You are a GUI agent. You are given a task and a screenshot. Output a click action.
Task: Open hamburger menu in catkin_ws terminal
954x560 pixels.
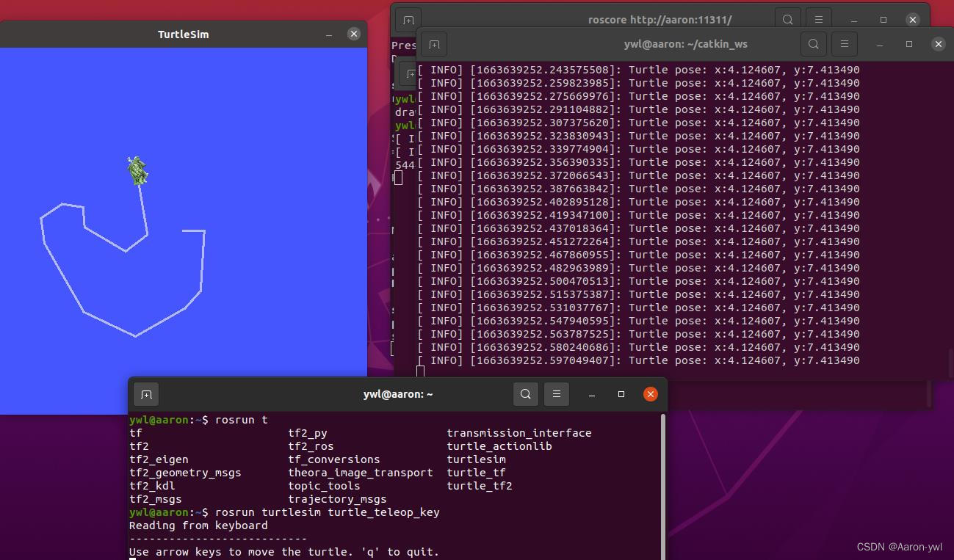coord(844,44)
